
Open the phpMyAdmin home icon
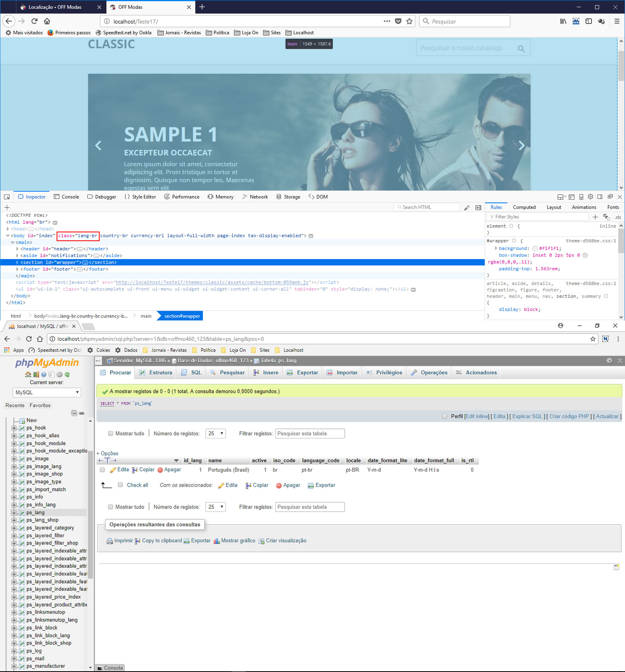pos(28,374)
